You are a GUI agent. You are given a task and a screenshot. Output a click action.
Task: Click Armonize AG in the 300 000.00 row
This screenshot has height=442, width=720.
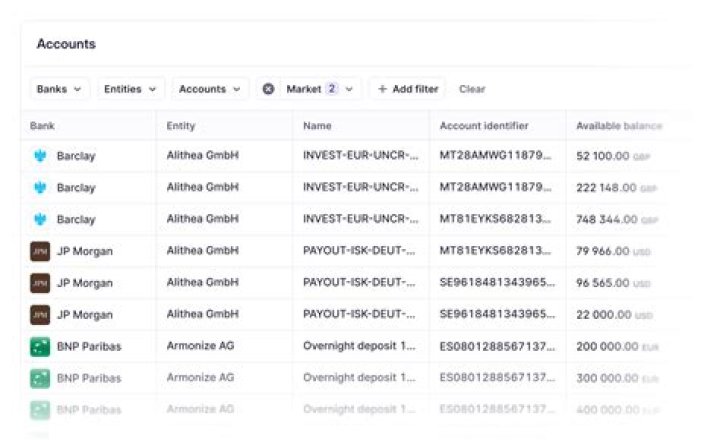tap(200, 377)
